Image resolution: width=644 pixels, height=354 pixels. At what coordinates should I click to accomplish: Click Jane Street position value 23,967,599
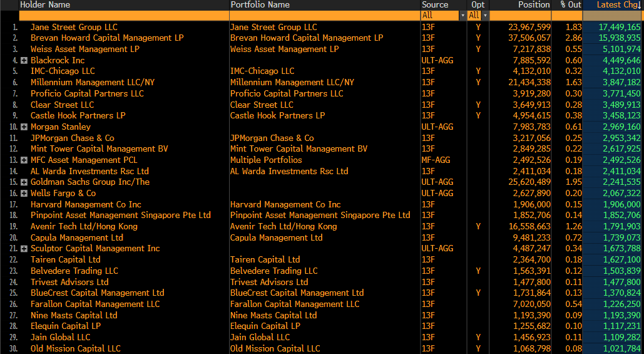click(529, 27)
